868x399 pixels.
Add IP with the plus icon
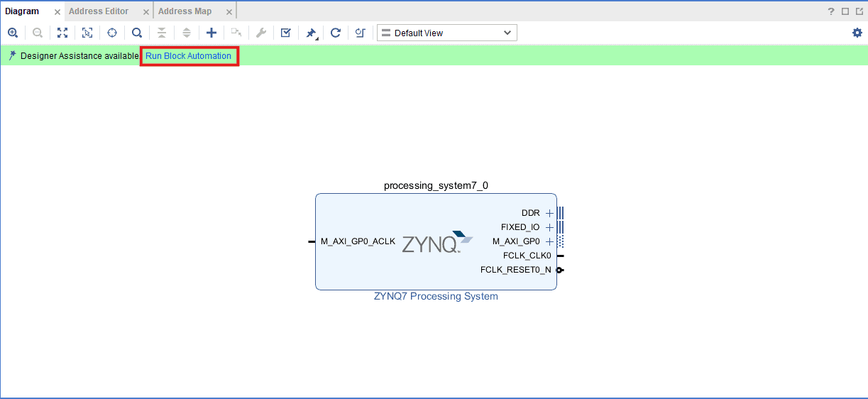(x=211, y=33)
